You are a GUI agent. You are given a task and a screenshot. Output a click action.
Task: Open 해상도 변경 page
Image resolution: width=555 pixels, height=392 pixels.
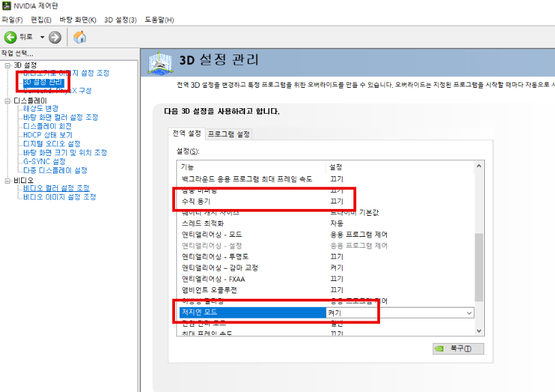tap(41, 108)
